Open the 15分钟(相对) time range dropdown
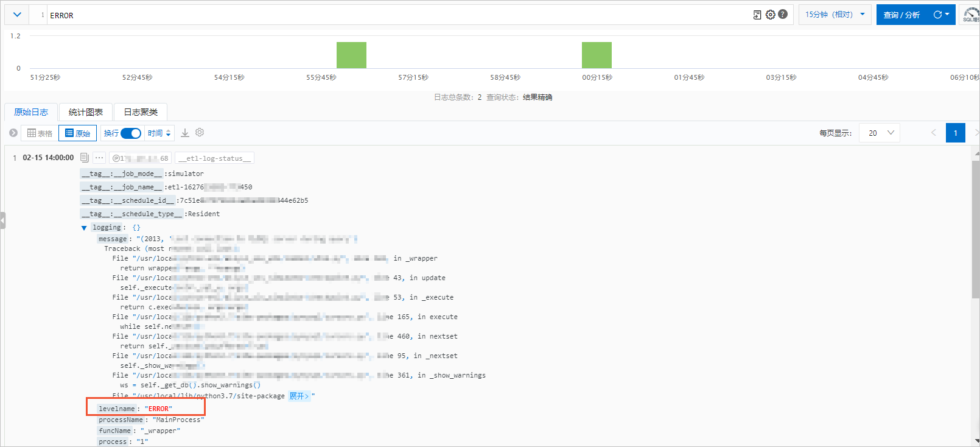This screenshot has height=447, width=980. pyautogui.click(x=835, y=15)
